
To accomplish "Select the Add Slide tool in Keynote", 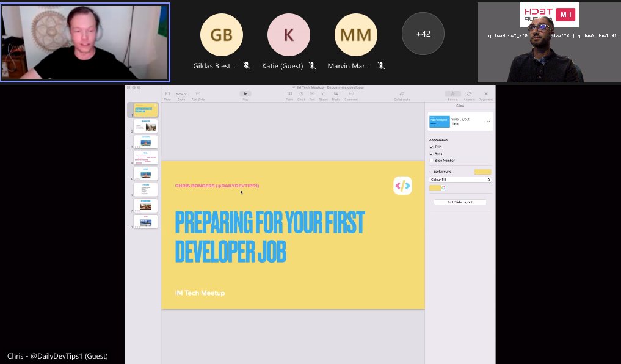I will (x=198, y=94).
